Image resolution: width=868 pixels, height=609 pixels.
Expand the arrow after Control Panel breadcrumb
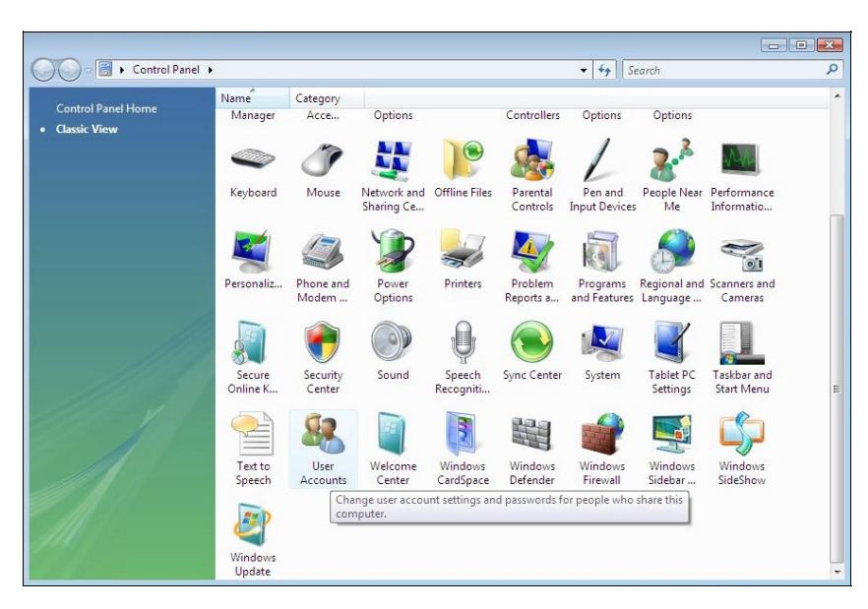[211, 70]
